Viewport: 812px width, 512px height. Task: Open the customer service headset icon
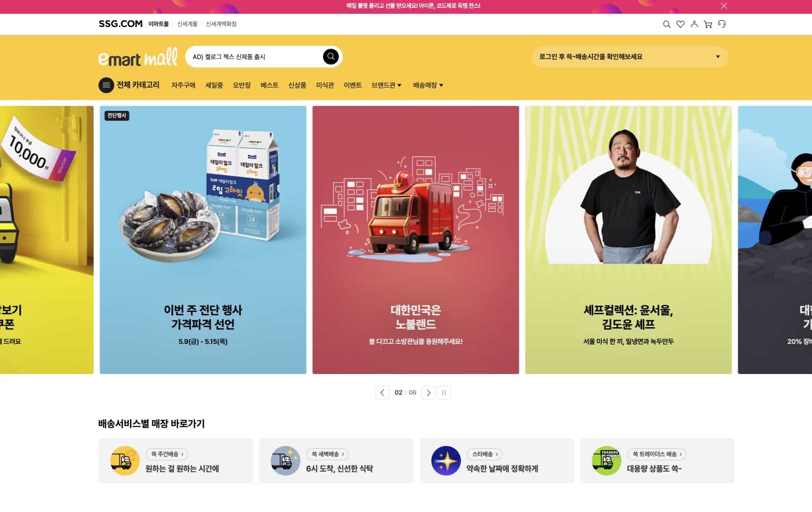[722, 24]
